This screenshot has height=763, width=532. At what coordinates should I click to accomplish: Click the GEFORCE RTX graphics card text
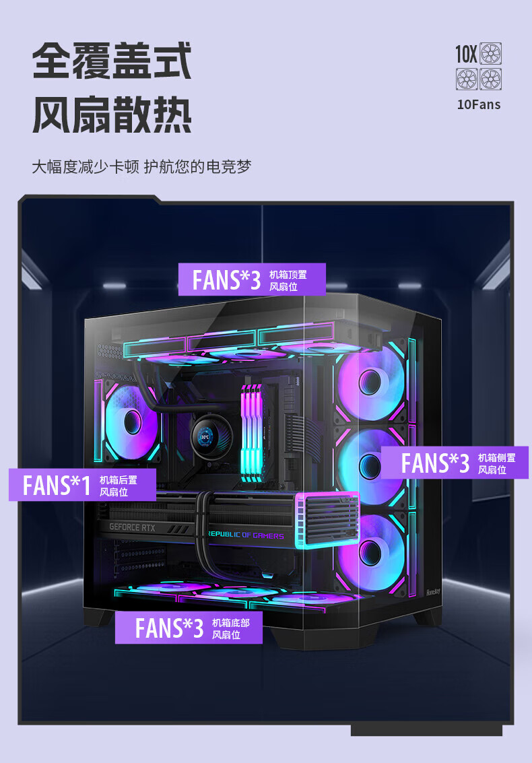(132, 527)
